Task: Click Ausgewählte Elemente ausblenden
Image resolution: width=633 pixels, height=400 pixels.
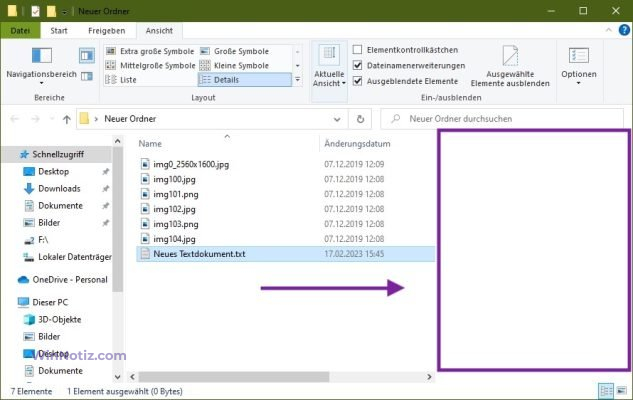Action: 510,66
